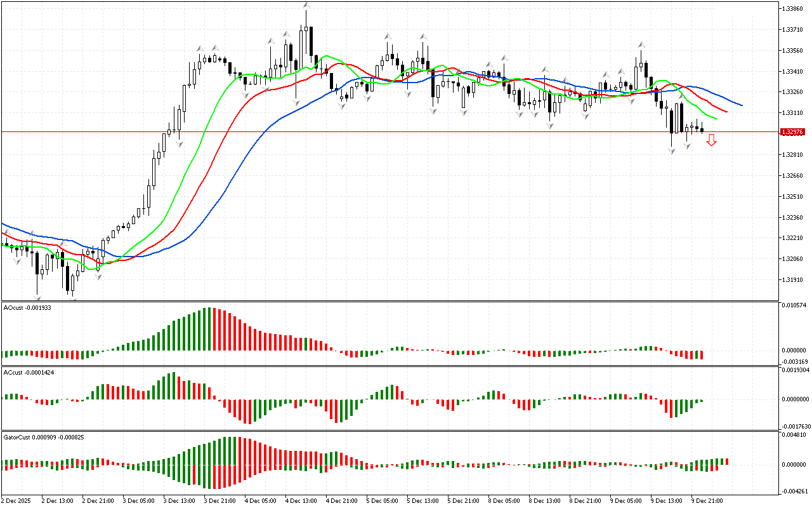Click the tallest green AOcust histogram bar
The image size is (812, 508).
click(x=206, y=329)
